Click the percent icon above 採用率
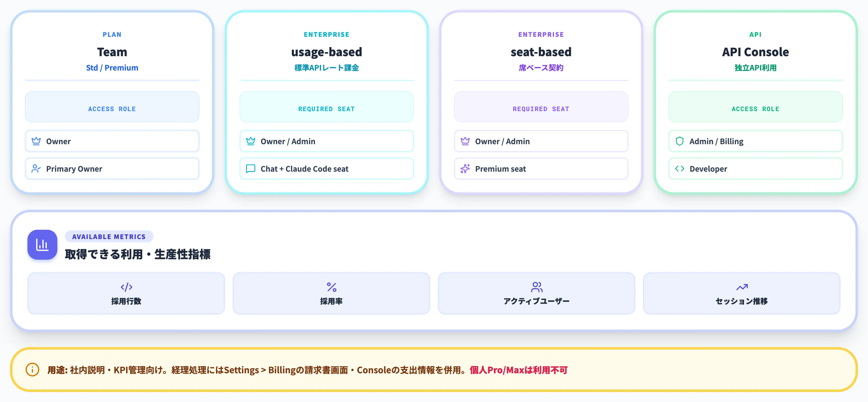This screenshot has height=402, width=868. 331,287
